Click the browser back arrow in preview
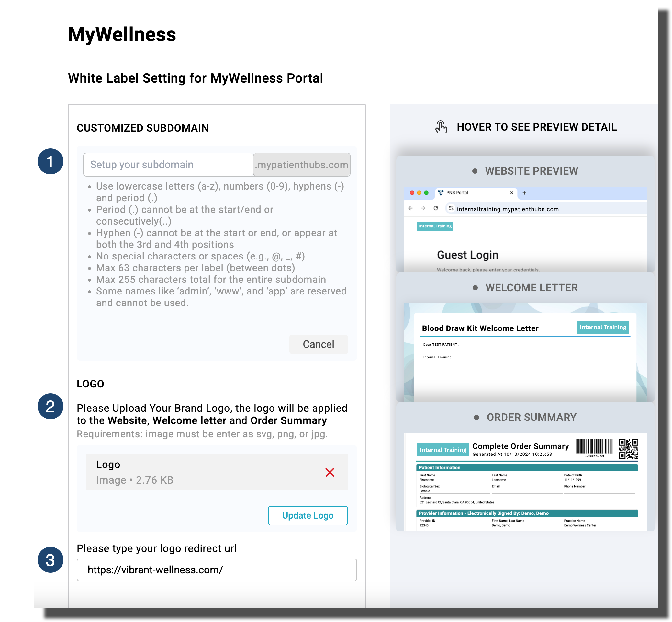Screen dimensions: 672x622 click(410, 208)
